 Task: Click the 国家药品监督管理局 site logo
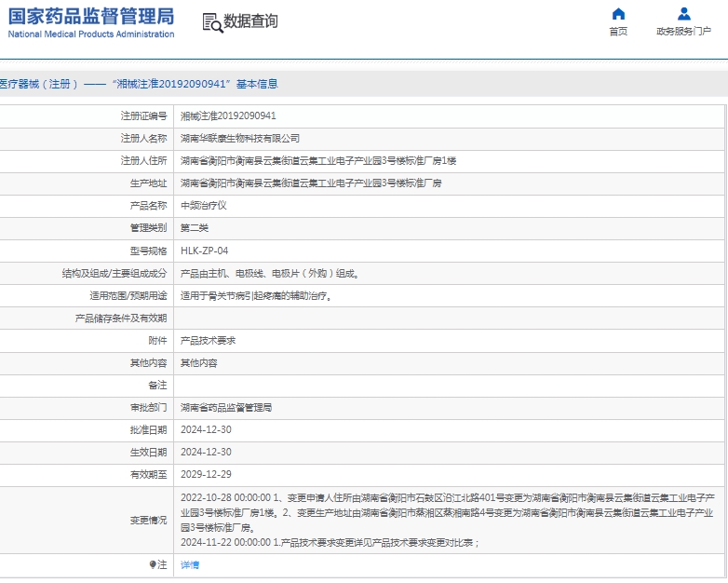point(91,22)
